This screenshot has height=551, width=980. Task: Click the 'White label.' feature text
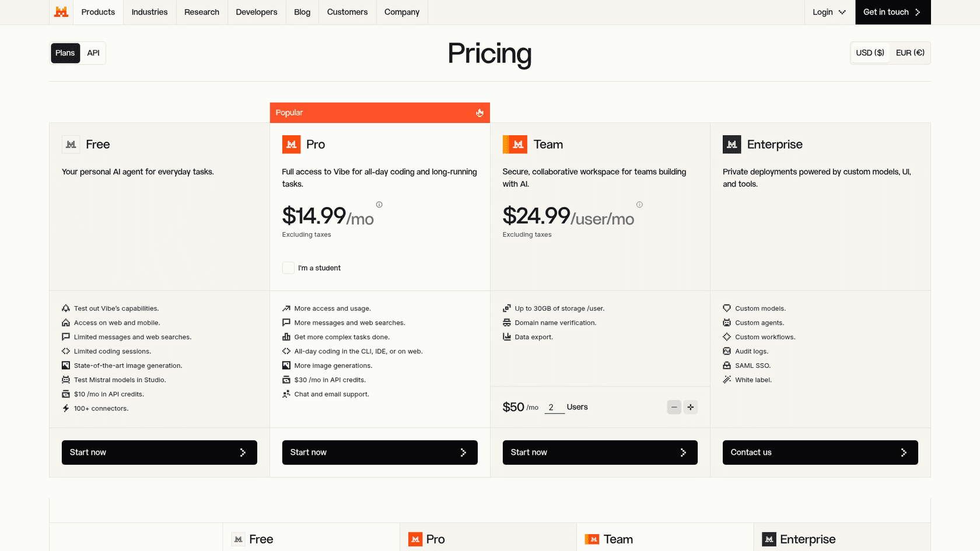753,380
